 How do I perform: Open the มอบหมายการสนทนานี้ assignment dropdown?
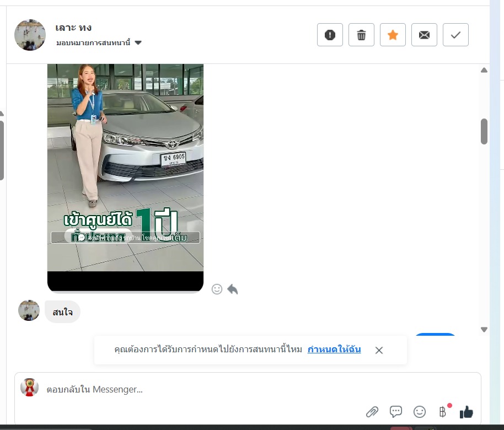99,43
